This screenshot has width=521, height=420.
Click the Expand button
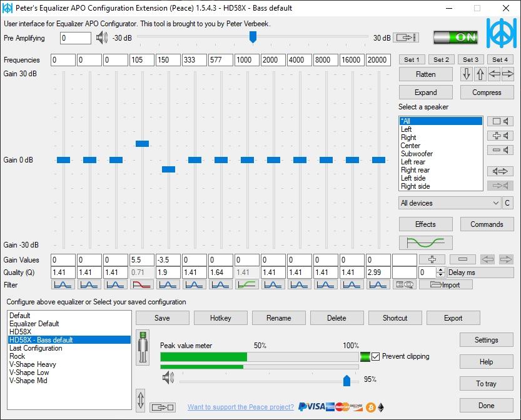pyautogui.click(x=426, y=92)
